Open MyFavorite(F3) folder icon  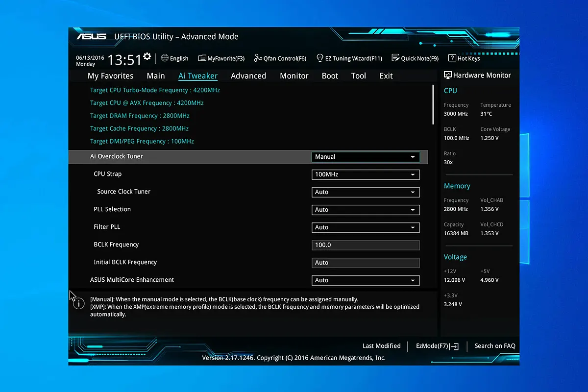(x=202, y=58)
